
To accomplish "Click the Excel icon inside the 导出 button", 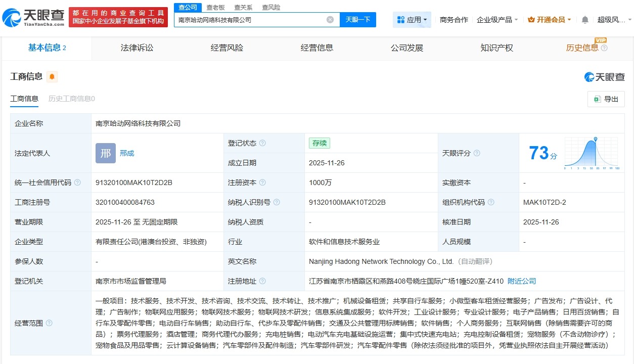I will [x=598, y=99].
